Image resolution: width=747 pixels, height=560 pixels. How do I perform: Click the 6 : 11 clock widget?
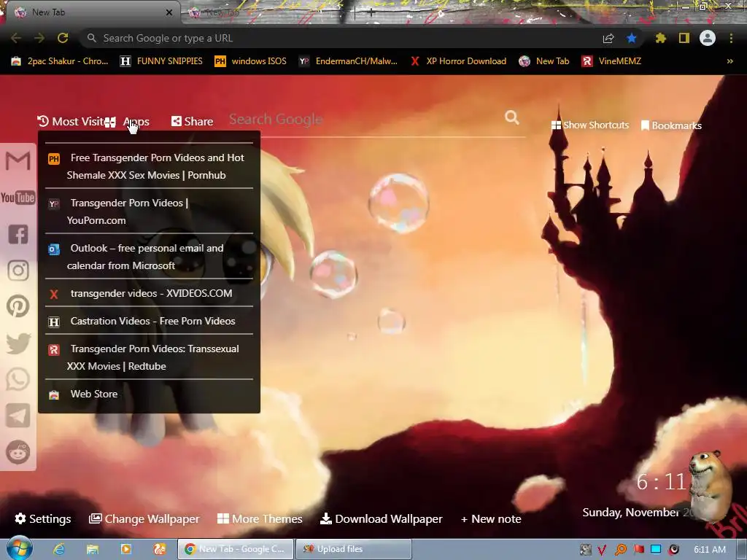[661, 483]
